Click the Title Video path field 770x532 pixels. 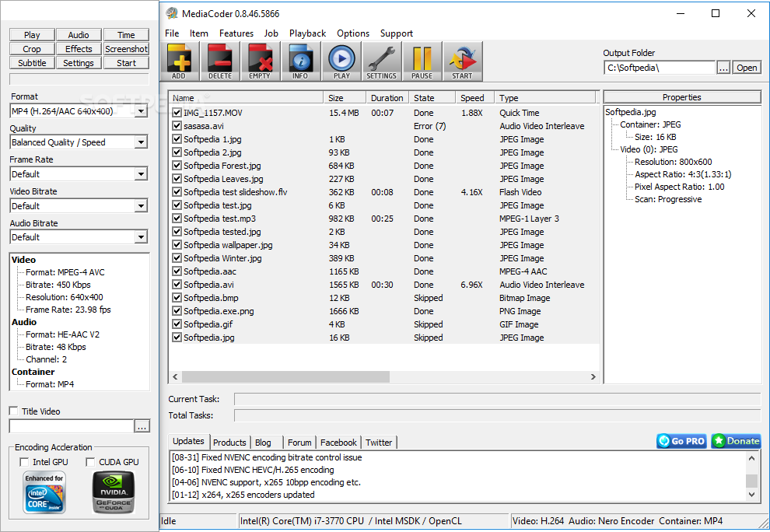[x=72, y=426]
